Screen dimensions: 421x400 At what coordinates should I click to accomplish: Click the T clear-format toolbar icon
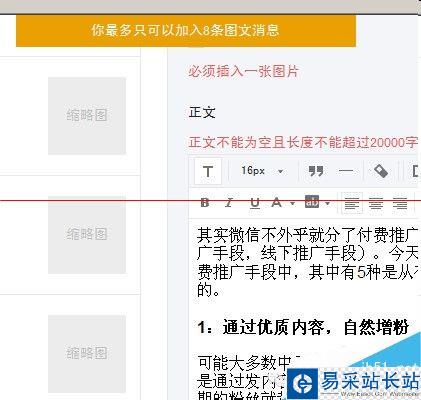(x=208, y=171)
